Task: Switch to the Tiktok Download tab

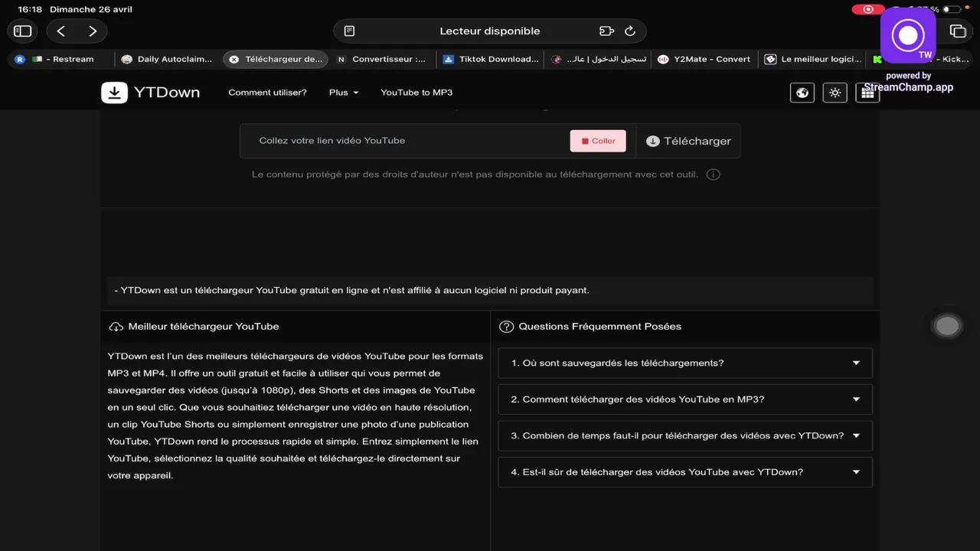Action: 490,59
